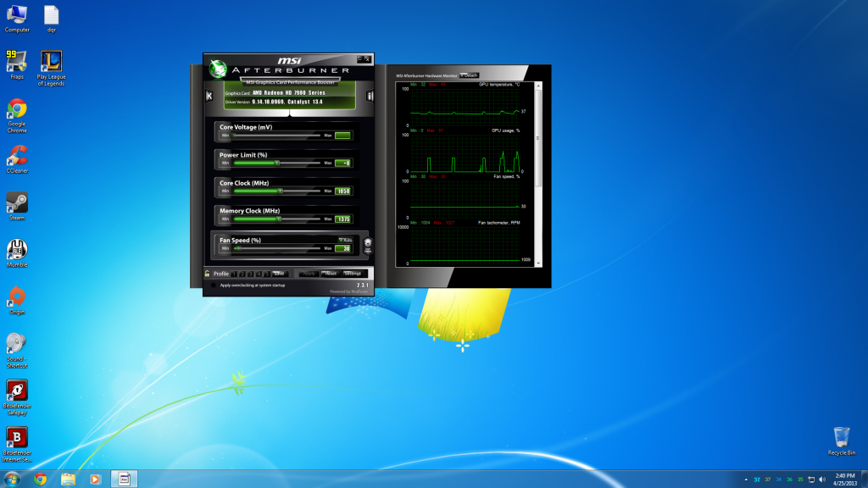Enable apply overclocking at system startup
Viewport: 868px width, 488px height.
click(213, 286)
